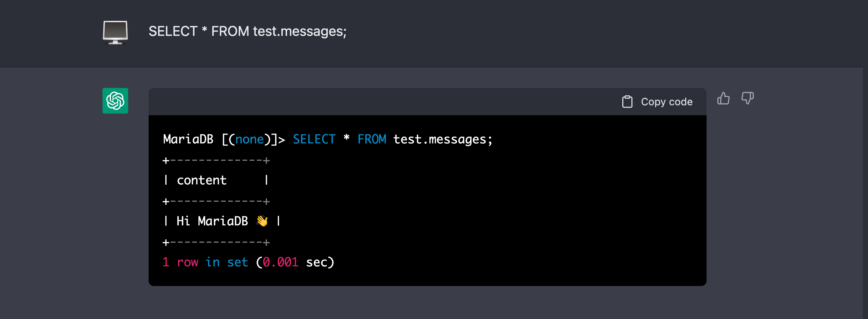Click test.messages; in the code block
The height and width of the screenshot is (319, 868).
click(443, 139)
